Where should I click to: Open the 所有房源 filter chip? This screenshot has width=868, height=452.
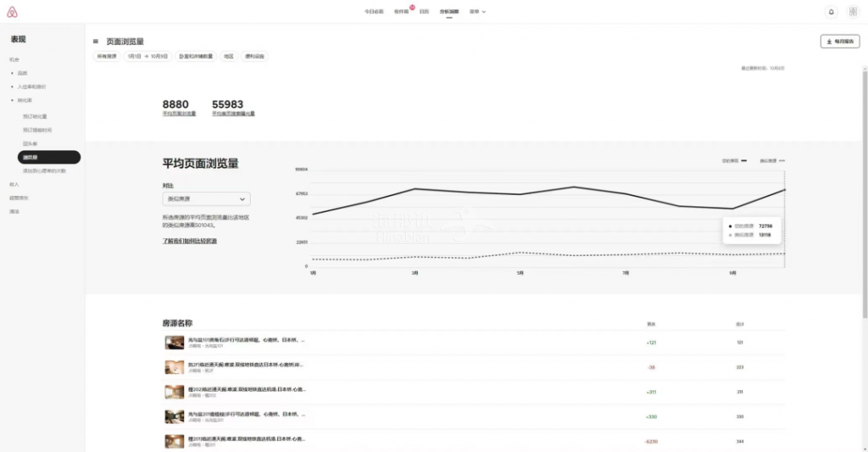point(107,57)
